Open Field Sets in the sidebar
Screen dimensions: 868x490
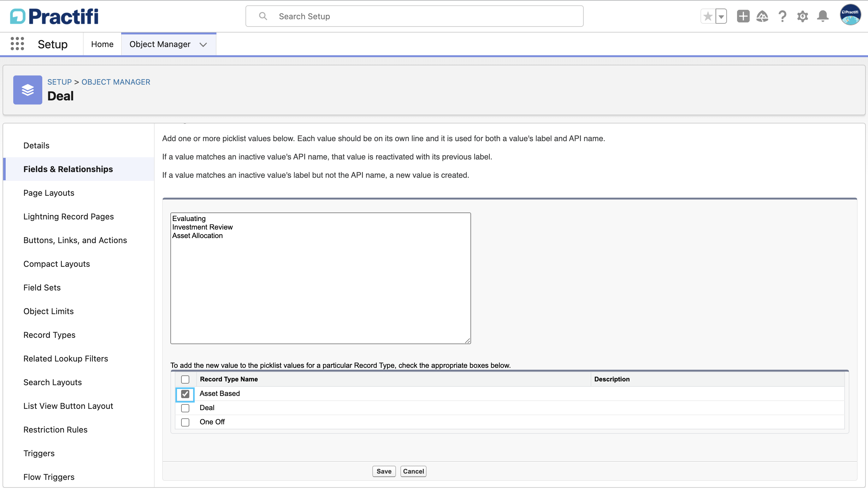tap(42, 287)
